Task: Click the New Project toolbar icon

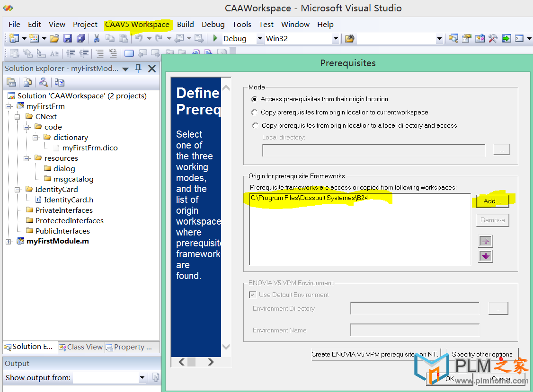Action: coord(14,38)
